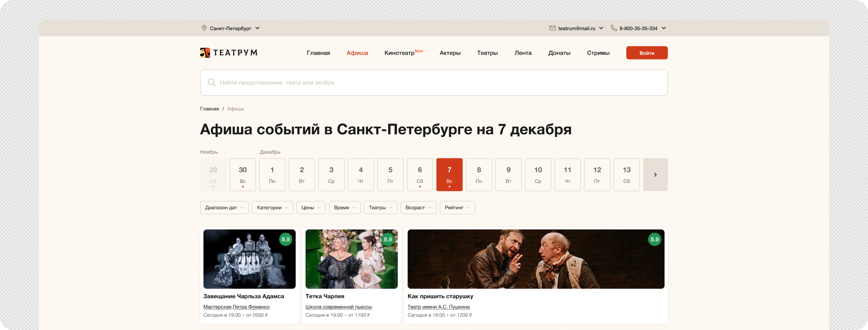Click rating badge on Как пришить старушку

tap(654, 239)
